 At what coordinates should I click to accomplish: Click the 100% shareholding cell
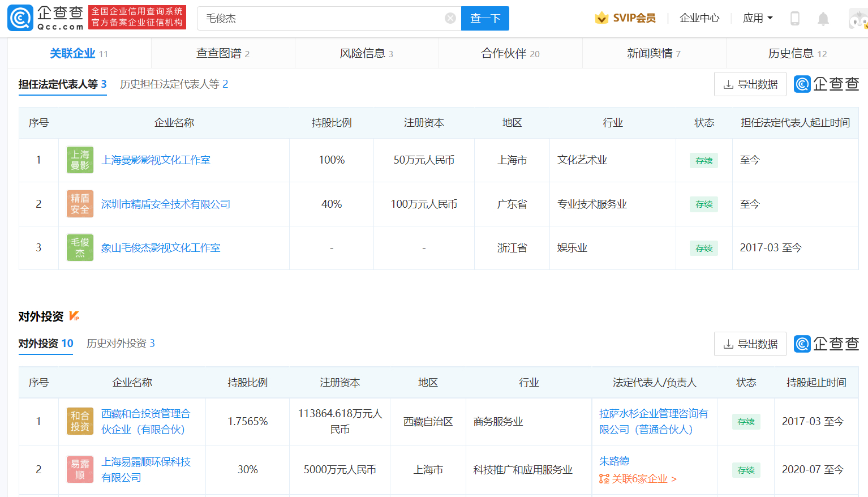point(332,160)
